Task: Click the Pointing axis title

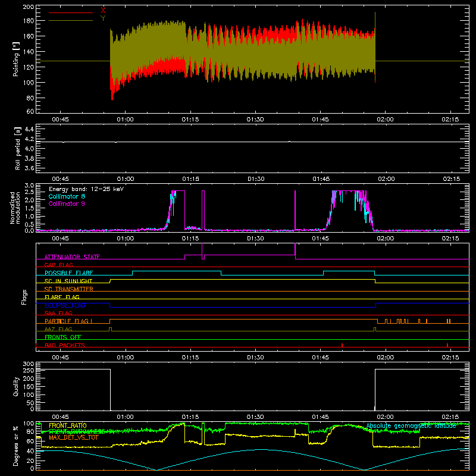Action: 16,60
